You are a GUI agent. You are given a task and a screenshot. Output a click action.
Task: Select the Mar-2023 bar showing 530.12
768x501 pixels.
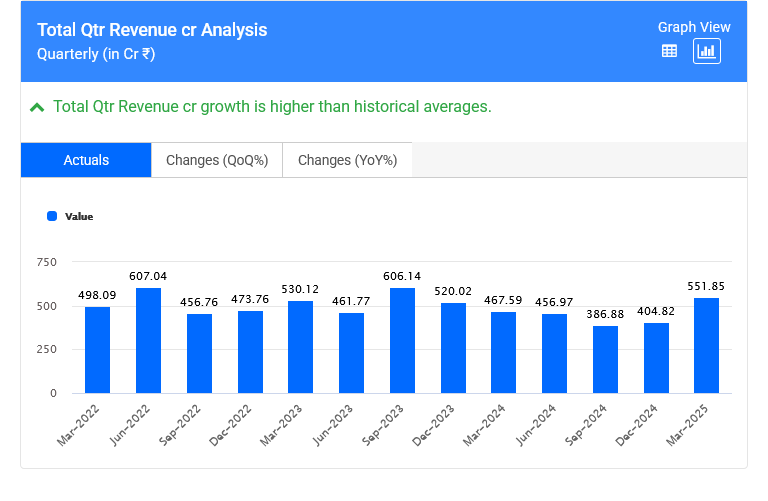click(x=300, y=347)
